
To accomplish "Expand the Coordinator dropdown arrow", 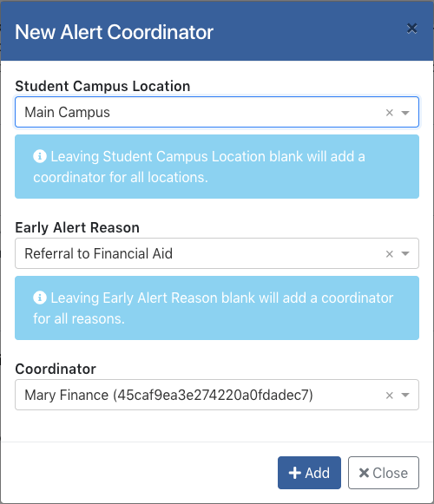I will point(405,395).
